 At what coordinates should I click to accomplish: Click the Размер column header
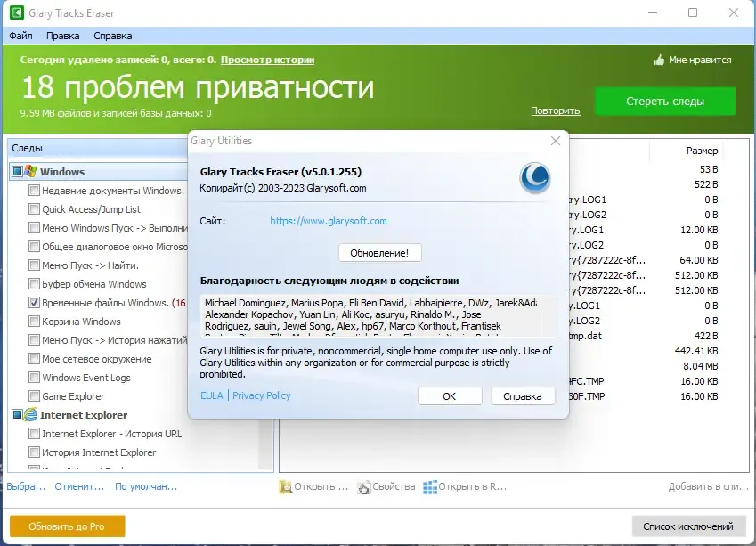point(702,151)
